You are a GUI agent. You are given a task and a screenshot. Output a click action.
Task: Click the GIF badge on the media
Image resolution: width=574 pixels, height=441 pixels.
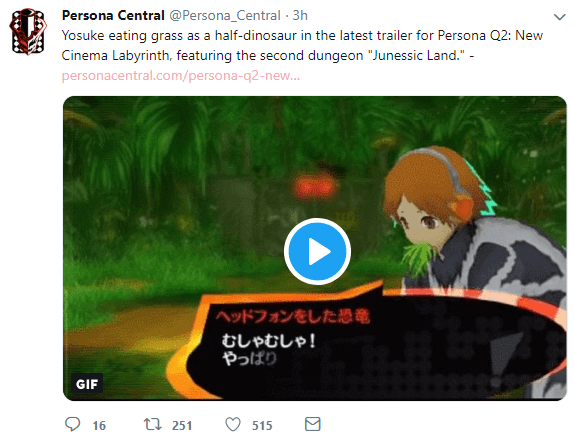click(x=87, y=384)
